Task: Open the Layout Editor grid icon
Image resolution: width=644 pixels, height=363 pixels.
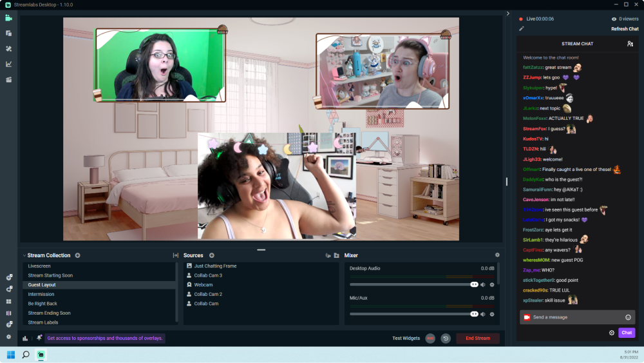Action: pos(8,301)
